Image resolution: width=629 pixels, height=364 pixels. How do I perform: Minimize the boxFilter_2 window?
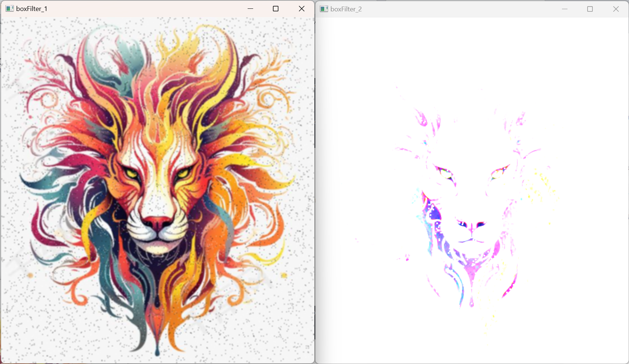coord(565,9)
